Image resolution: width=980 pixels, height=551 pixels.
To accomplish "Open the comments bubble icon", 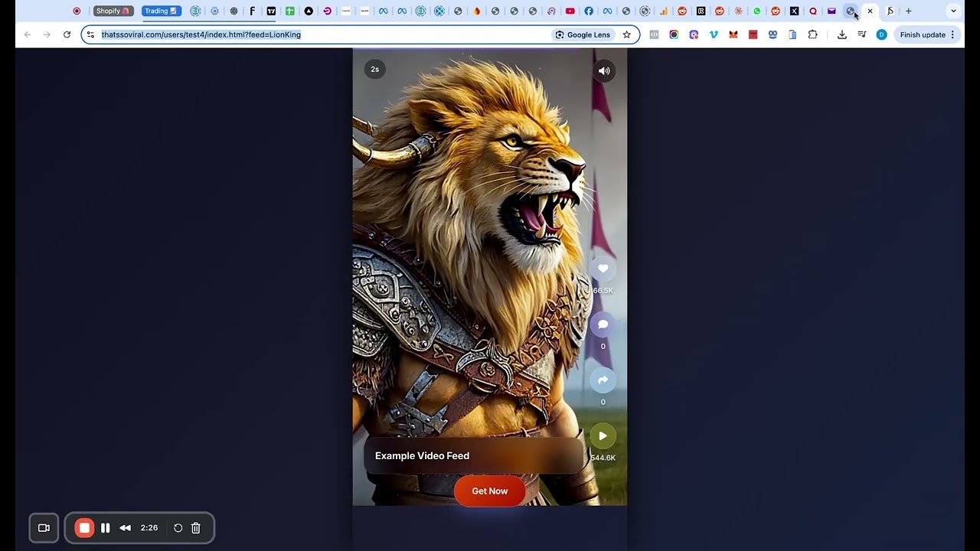I will 603,324.
